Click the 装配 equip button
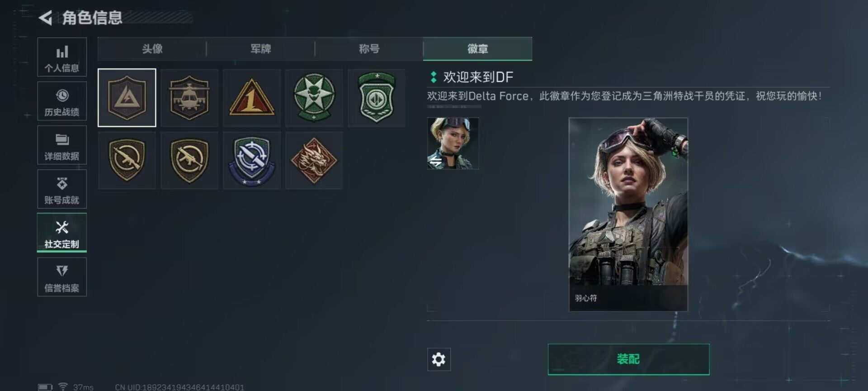The image size is (868, 391). pyautogui.click(x=628, y=359)
